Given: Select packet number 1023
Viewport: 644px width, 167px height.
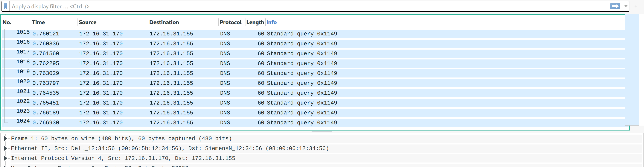Looking at the screenshot, I should coord(313,113).
